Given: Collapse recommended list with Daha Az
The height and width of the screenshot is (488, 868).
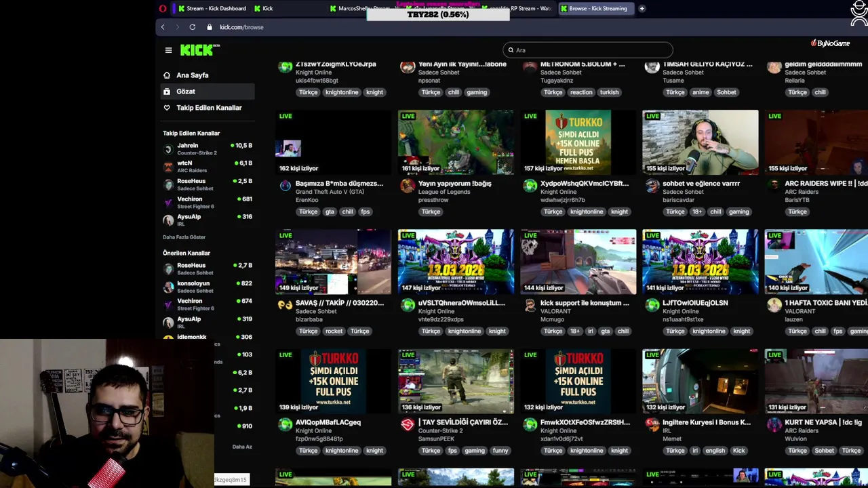Looking at the screenshot, I should (242, 447).
